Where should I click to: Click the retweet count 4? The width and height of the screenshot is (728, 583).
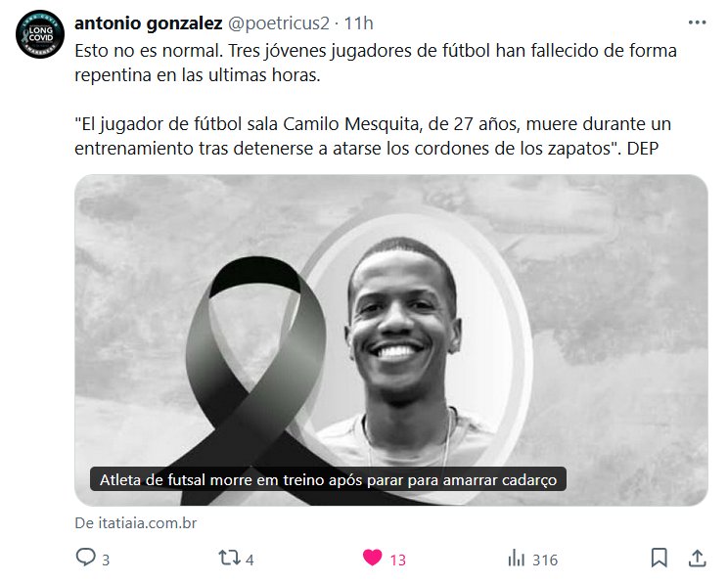tap(250, 560)
